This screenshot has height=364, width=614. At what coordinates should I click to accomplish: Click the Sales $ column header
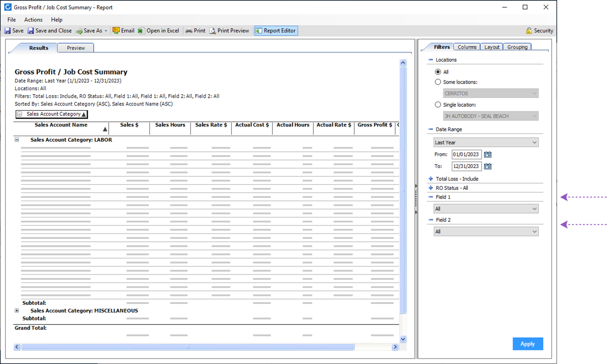129,128
